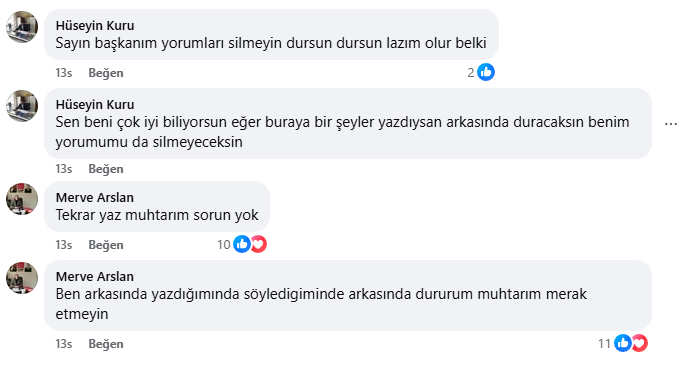View the 11 reactions count on the last comment
The height and width of the screenshot is (367, 693).
tap(604, 344)
